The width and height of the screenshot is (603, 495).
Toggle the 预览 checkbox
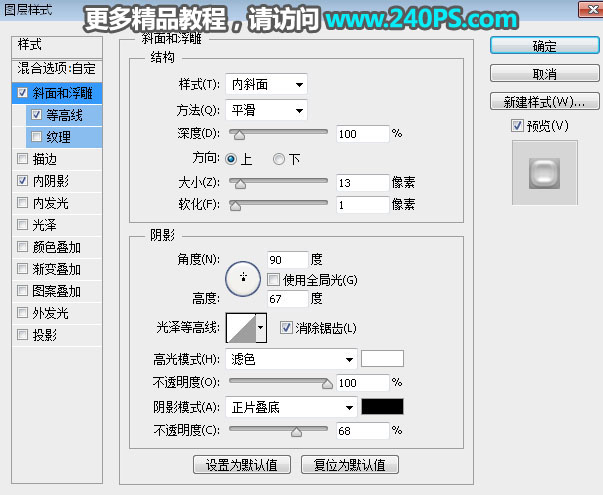point(517,125)
